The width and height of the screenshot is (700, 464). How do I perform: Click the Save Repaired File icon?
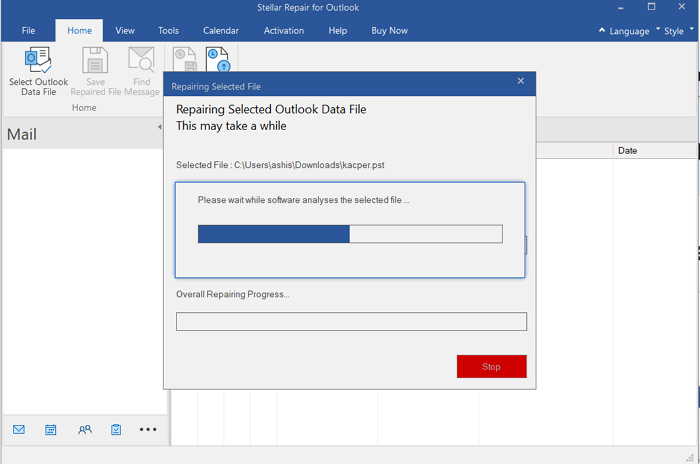click(95, 60)
